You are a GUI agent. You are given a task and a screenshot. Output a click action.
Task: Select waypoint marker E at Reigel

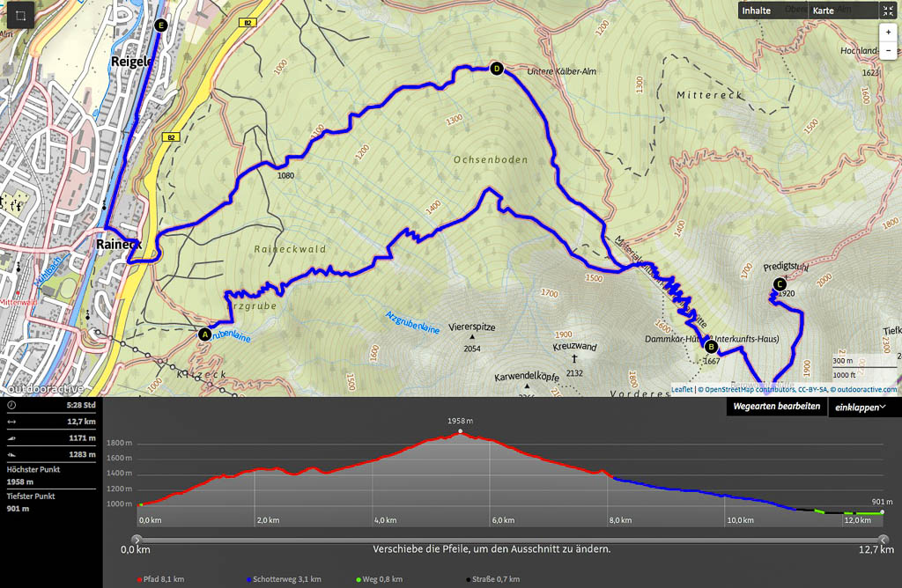(x=159, y=26)
